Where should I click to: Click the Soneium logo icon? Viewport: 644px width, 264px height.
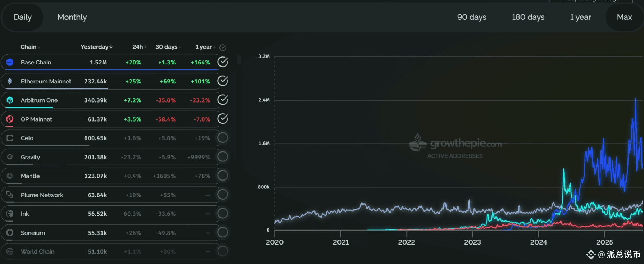pos(10,233)
